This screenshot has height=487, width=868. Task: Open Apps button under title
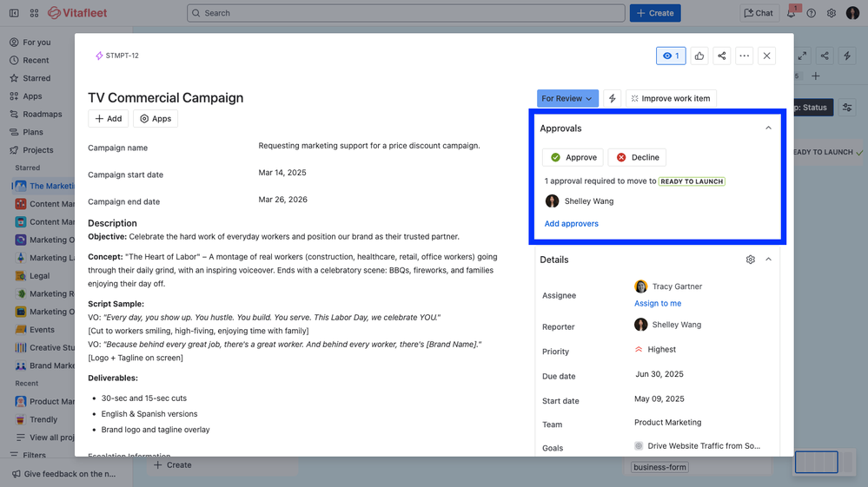(x=156, y=119)
